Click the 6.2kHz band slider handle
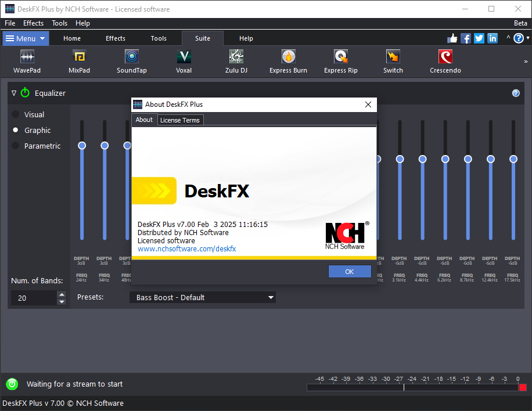Viewport: 532px width, 411px height. pos(445,159)
